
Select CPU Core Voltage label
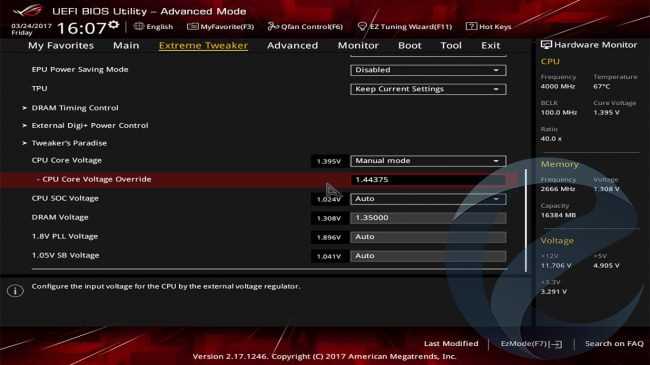coord(67,160)
